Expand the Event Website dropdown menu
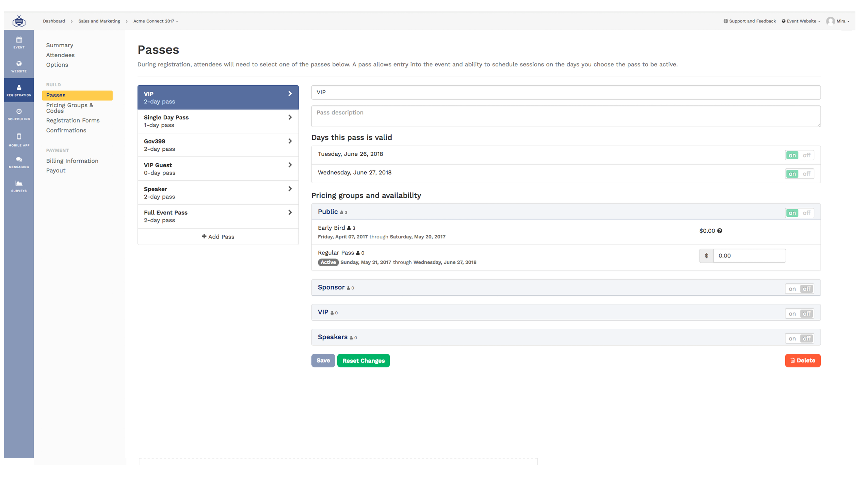 801,21
